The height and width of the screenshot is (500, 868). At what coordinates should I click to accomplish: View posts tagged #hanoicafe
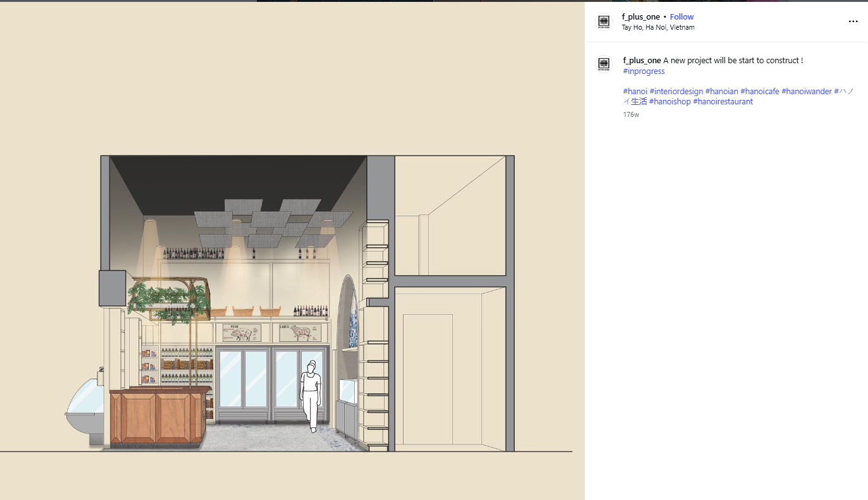coord(759,92)
